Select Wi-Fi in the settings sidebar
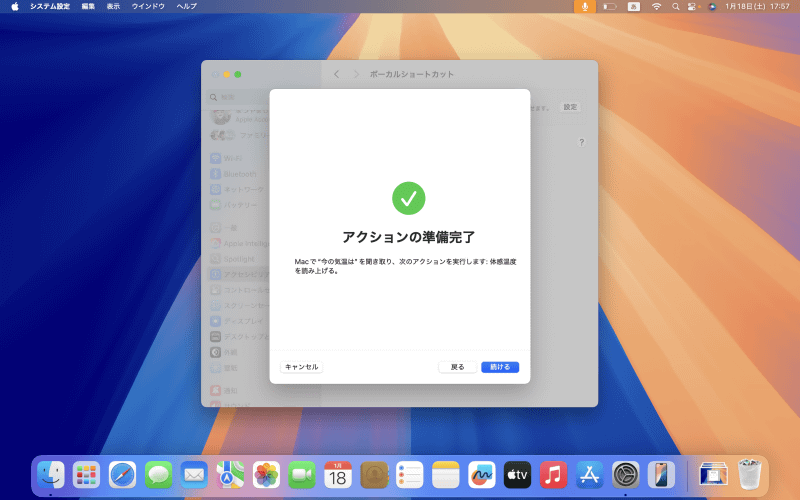Image resolution: width=800 pixels, height=500 pixels. 239,158
